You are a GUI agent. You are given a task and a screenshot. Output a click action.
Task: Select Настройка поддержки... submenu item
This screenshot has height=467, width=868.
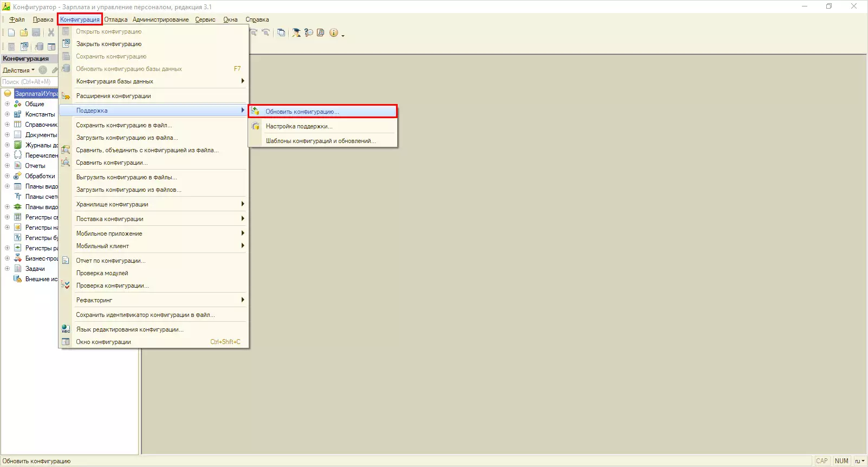point(323,126)
